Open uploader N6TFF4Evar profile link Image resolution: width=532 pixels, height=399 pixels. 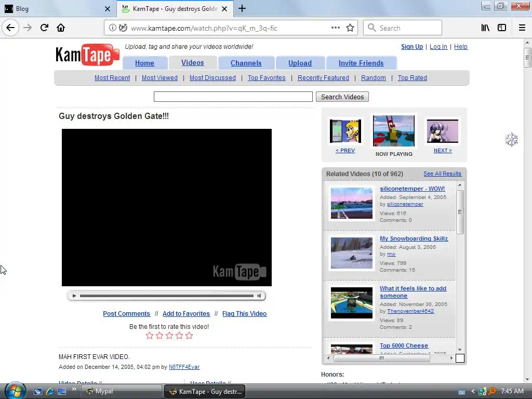(x=184, y=367)
